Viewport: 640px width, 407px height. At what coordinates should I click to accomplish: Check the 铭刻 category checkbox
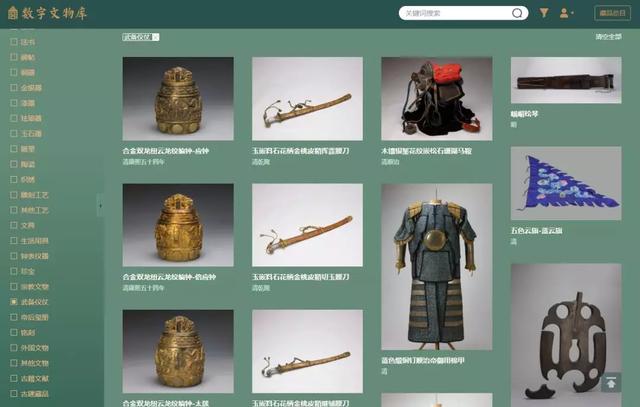[x=14, y=332]
